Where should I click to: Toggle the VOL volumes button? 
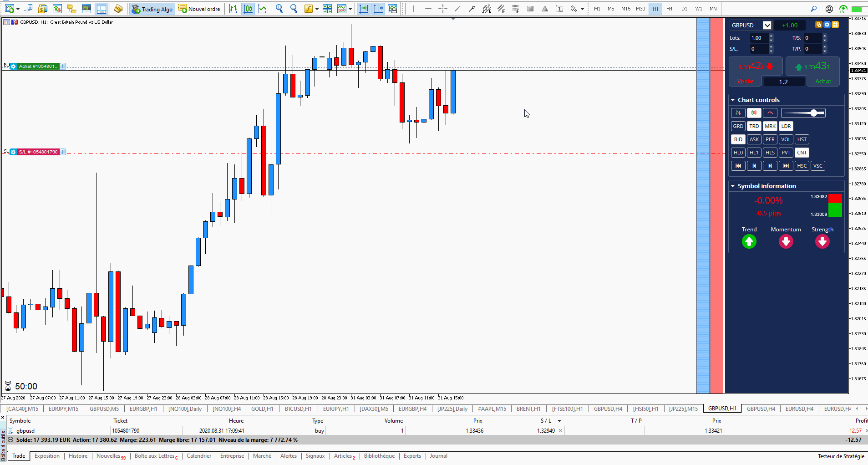(x=786, y=139)
